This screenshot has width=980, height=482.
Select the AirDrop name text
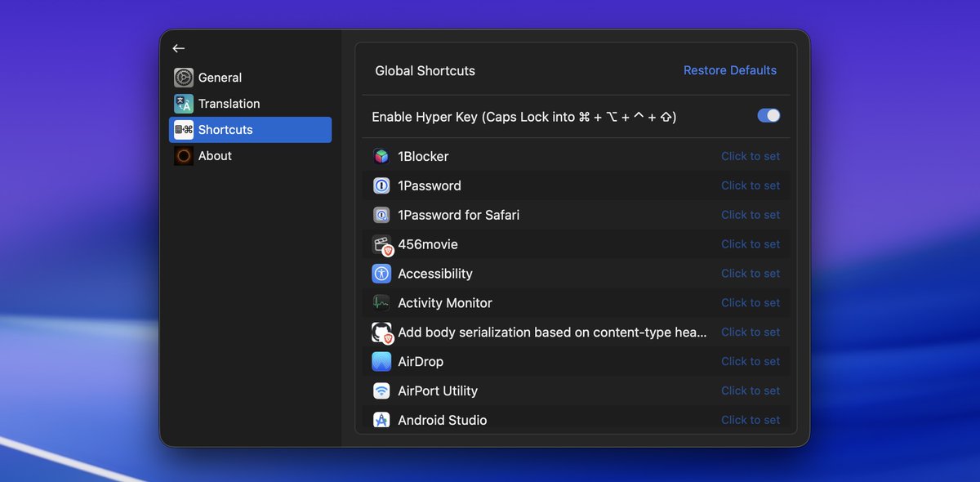point(421,362)
